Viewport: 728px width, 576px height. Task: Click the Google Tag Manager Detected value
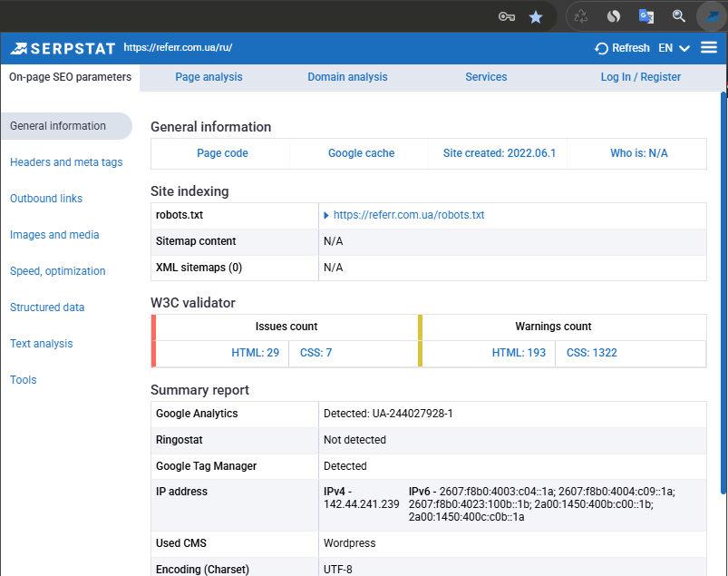coord(345,466)
